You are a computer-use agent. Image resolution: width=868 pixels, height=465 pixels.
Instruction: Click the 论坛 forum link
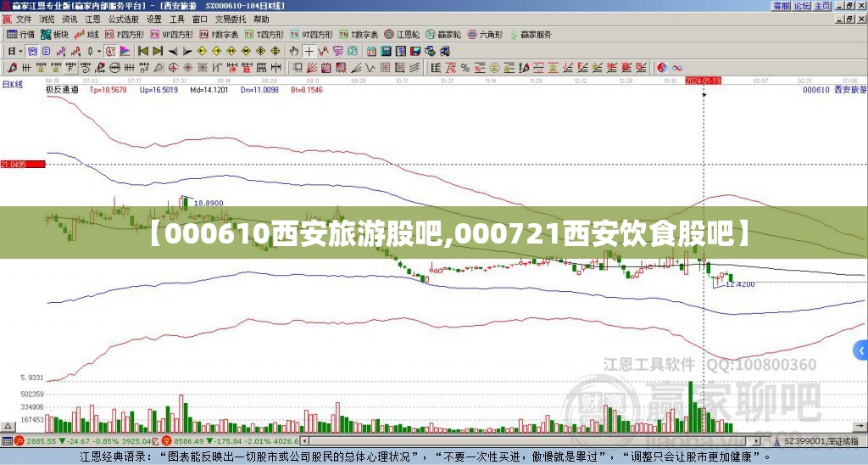pyautogui.click(x=802, y=6)
